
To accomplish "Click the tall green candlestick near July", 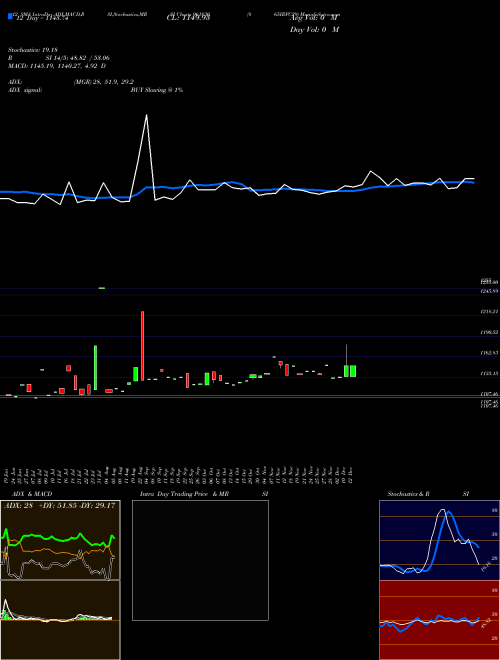I will 96,367.
